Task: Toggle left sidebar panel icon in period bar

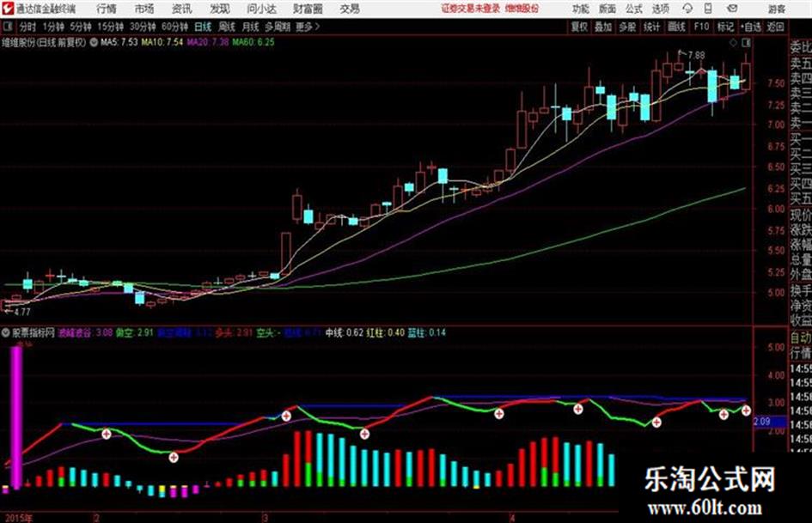Action: (8, 27)
